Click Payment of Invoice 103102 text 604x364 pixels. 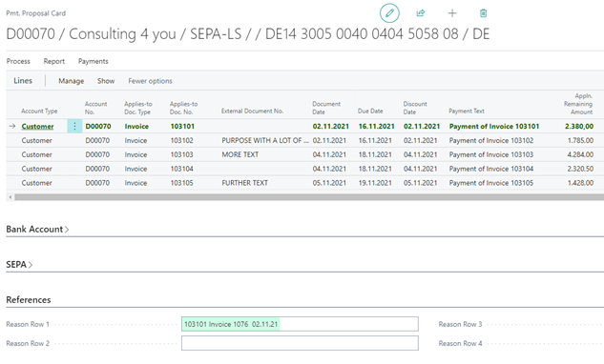pos(491,140)
